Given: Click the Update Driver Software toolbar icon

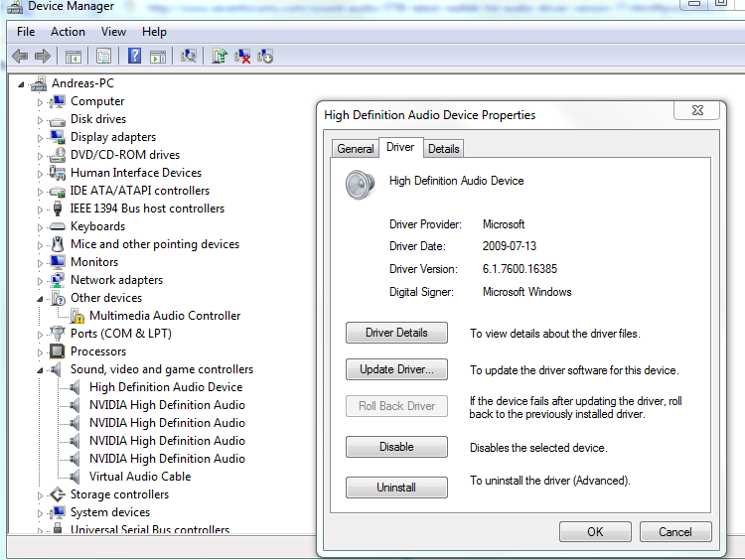Looking at the screenshot, I should (x=220, y=56).
